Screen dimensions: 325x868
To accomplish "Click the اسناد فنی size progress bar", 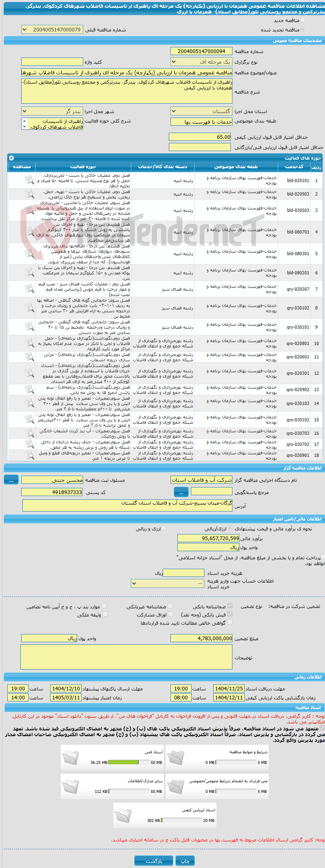I will point(129,762).
